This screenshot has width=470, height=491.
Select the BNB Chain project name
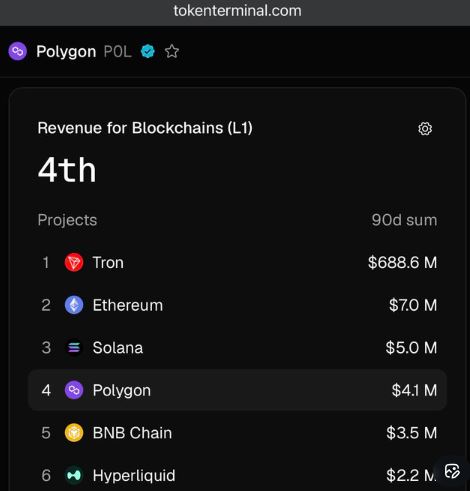pyautogui.click(x=132, y=433)
